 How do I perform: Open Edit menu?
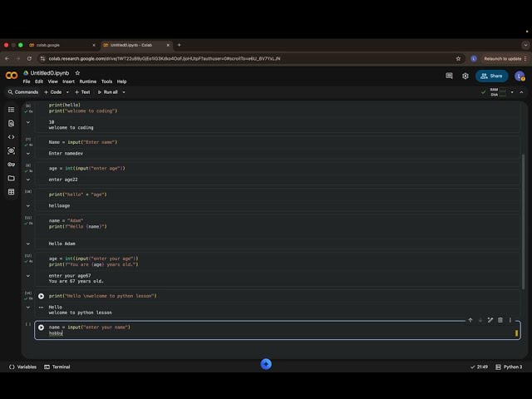(39, 81)
